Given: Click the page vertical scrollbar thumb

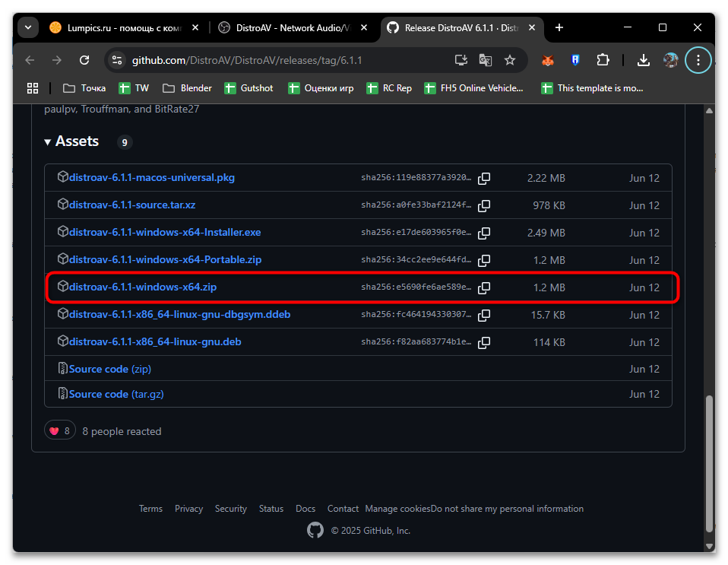Looking at the screenshot, I should pyautogui.click(x=709, y=464).
